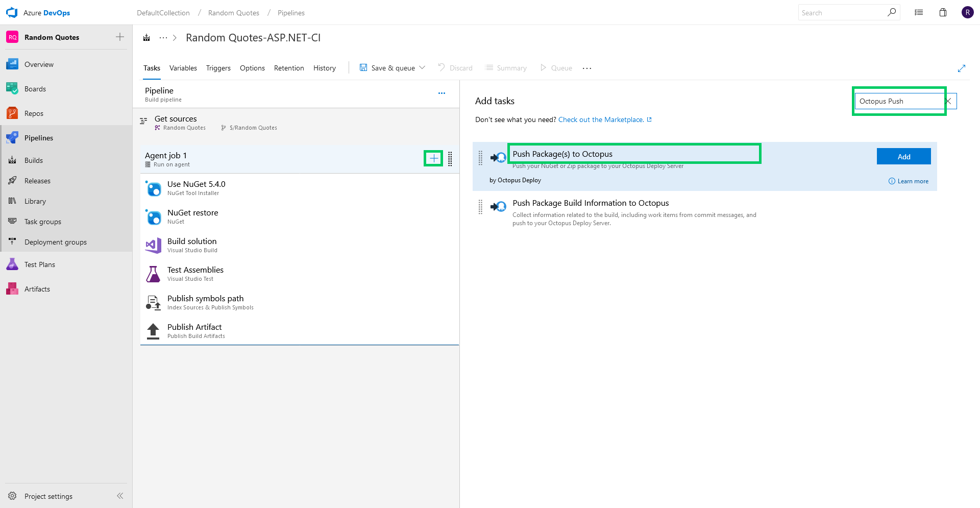980x508 pixels.
Task: Open the Overview sidebar icon
Action: pos(12,64)
